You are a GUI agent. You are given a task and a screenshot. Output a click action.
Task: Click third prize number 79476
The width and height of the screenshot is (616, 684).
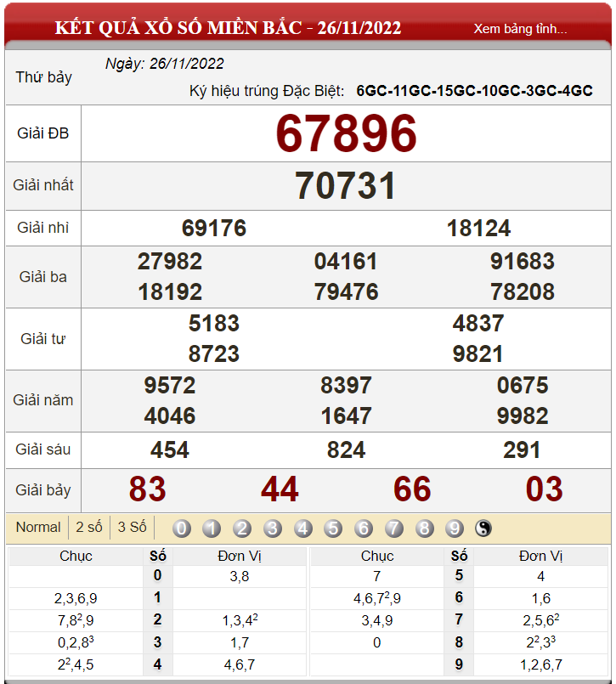coord(346,291)
